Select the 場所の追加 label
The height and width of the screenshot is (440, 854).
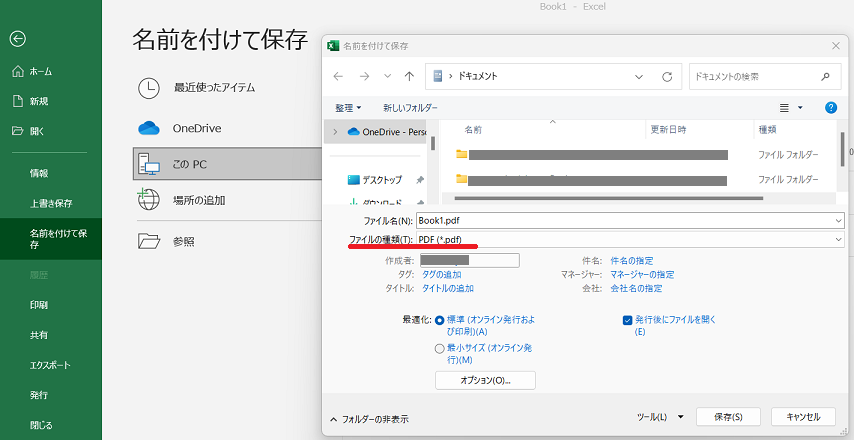click(x=199, y=200)
